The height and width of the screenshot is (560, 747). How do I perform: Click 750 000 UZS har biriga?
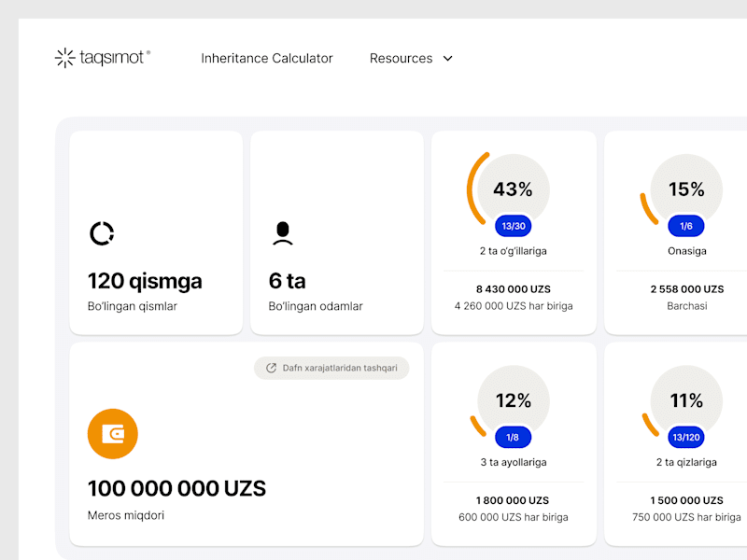pos(686,517)
